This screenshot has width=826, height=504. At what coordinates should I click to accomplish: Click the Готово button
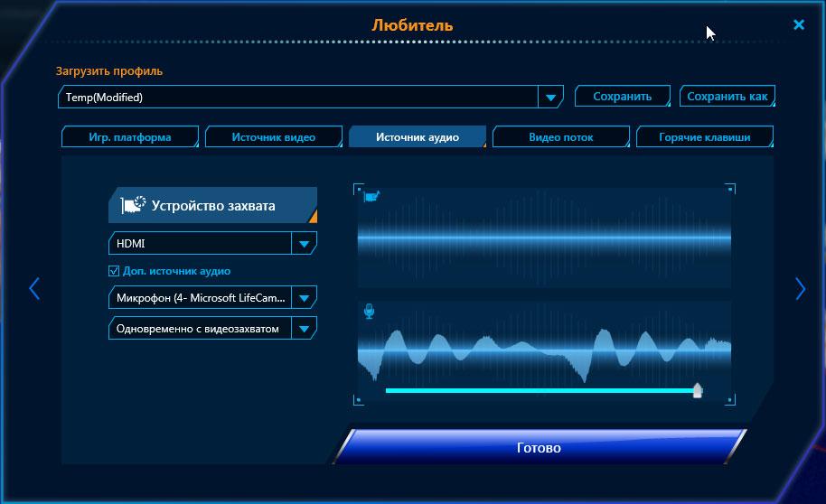pos(539,447)
